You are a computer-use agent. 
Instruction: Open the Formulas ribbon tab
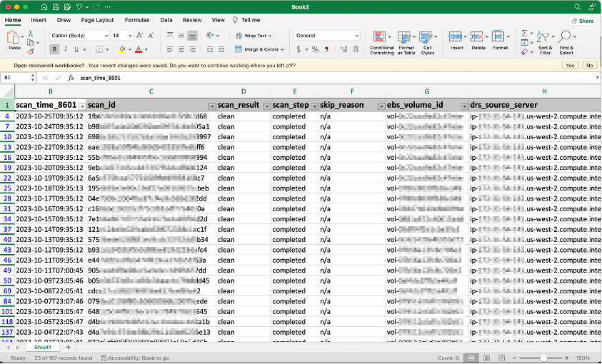[137, 20]
